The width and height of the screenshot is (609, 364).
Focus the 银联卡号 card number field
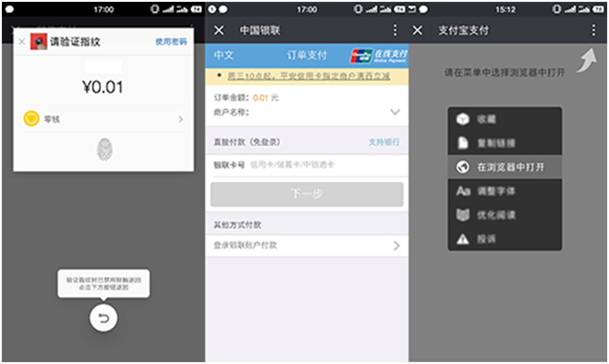pos(307,165)
